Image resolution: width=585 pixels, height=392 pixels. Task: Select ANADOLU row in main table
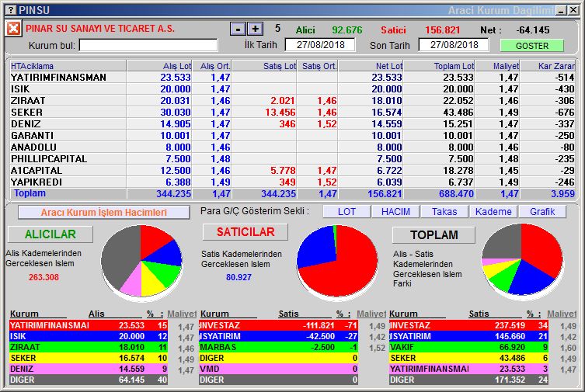pos(292,147)
